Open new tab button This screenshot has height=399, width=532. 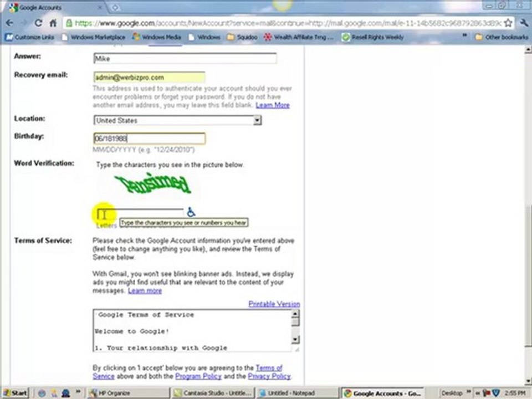pos(115,7)
